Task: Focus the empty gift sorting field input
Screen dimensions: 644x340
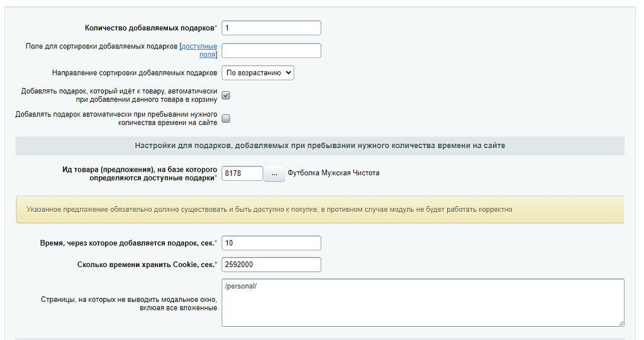Action: pyautogui.click(x=271, y=51)
